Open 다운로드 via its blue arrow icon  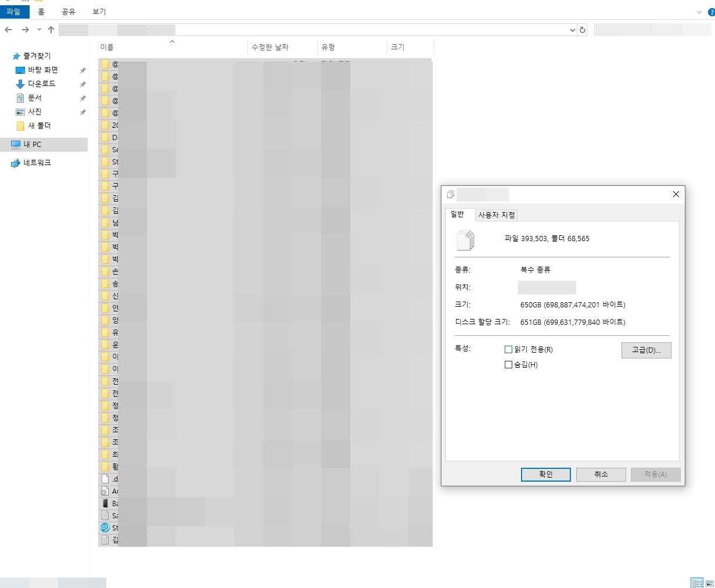(20, 84)
